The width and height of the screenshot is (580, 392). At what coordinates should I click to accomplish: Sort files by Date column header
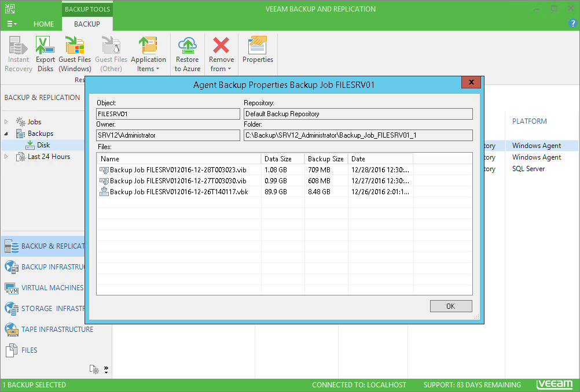(380, 159)
